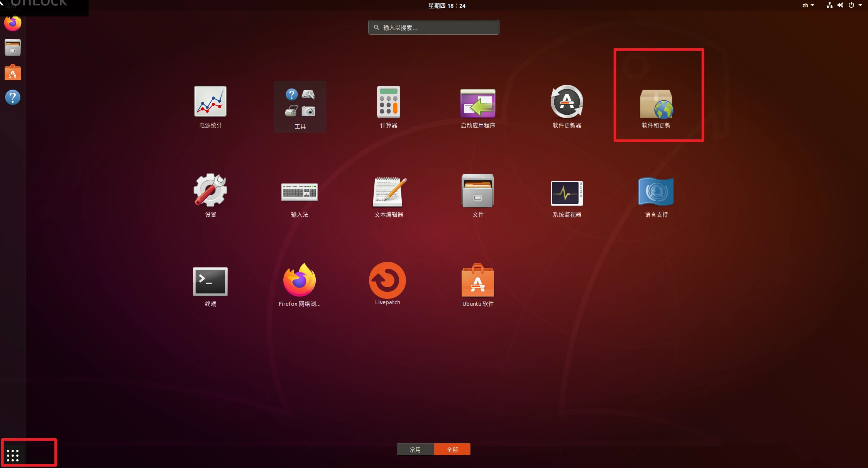The width and height of the screenshot is (868, 468).
Task: Open the Calculator (计算器) app
Action: pyautogui.click(x=388, y=102)
